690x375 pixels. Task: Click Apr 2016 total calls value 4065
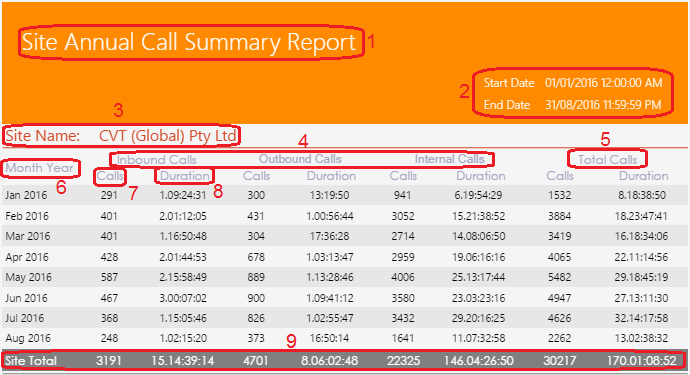(559, 257)
